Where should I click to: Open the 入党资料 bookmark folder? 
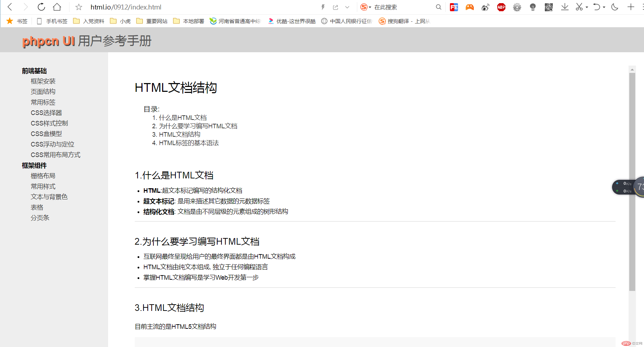(x=89, y=21)
